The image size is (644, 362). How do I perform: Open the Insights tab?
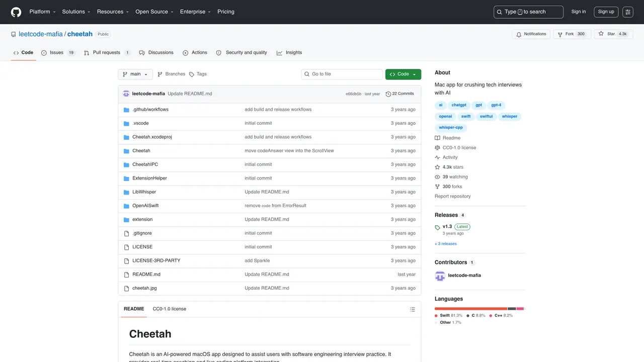[x=289, y=52]
